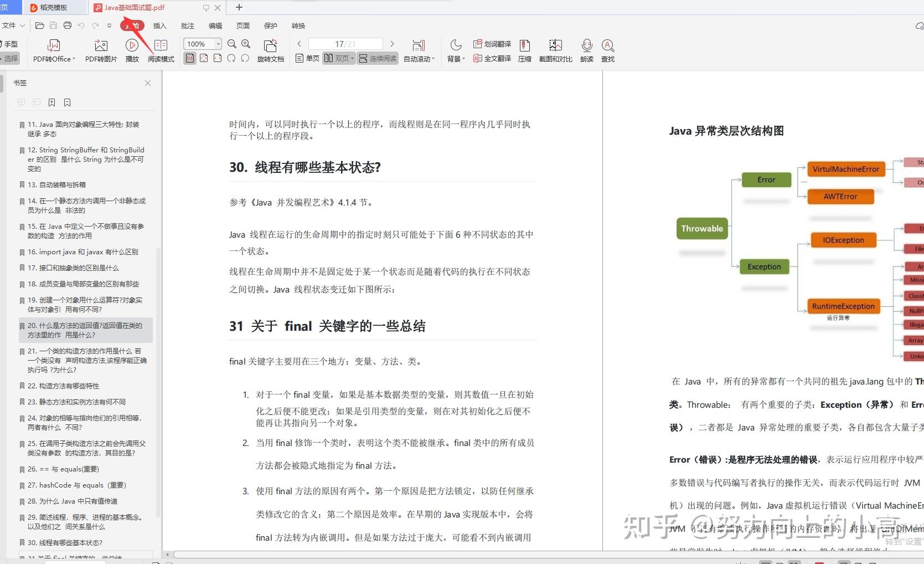The image size is (924, 564).
Task: Open the 编辑 edit tab
Action: pos(215,26)
